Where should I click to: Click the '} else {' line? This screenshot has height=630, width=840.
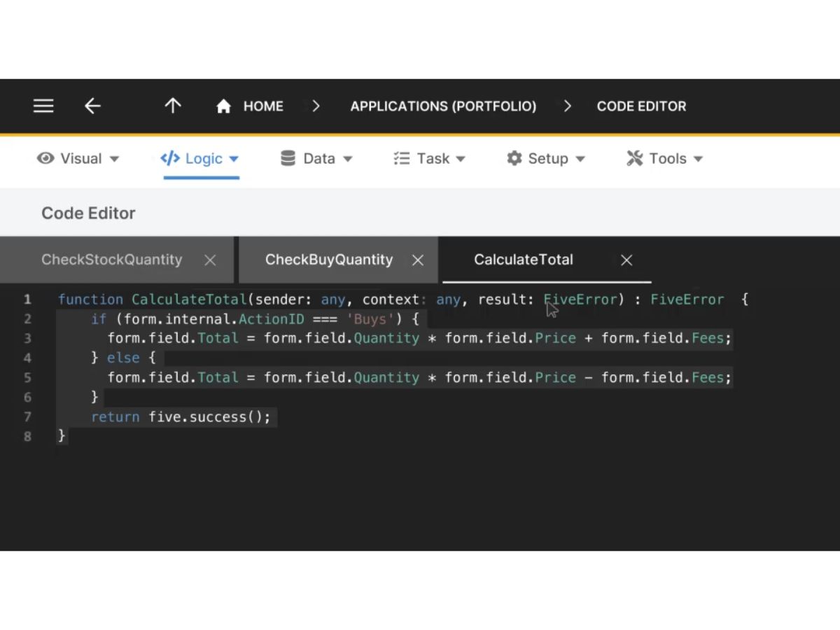(123, 358)
